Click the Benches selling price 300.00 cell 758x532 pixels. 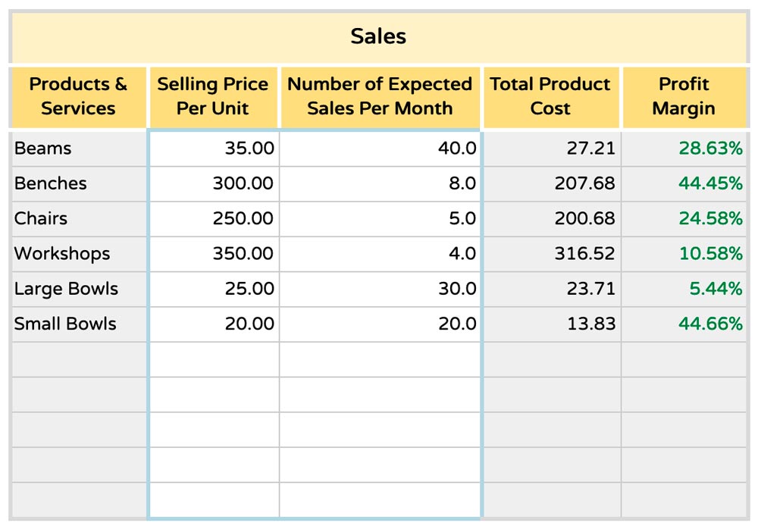coord(214,183)
